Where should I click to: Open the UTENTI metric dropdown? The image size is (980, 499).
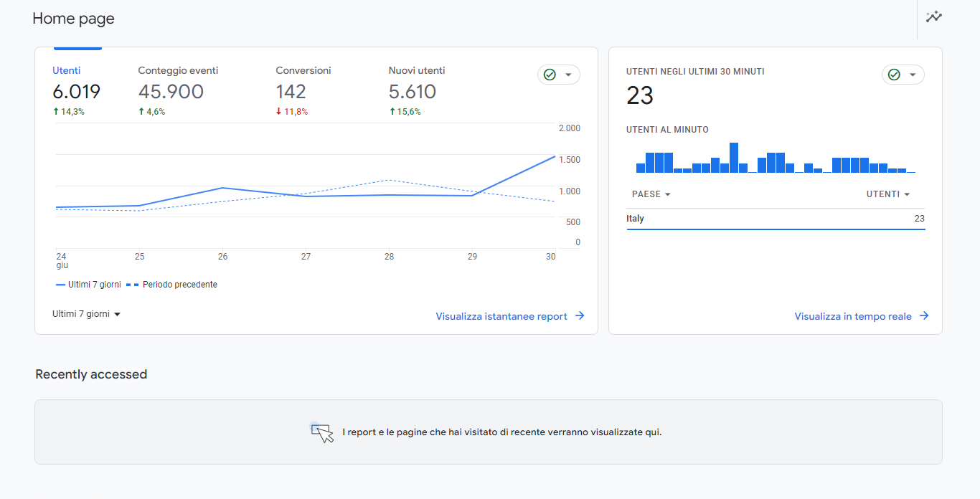(888, 194)
